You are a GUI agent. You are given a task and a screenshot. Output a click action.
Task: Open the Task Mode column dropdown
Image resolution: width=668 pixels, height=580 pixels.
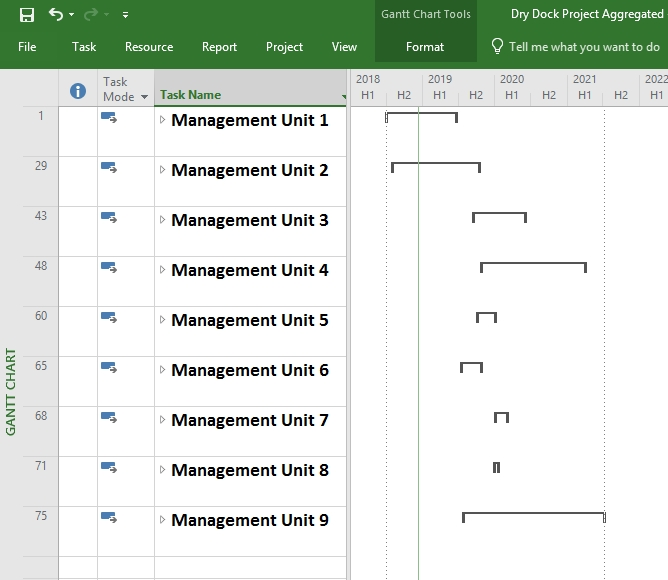(x=144, y=97)
